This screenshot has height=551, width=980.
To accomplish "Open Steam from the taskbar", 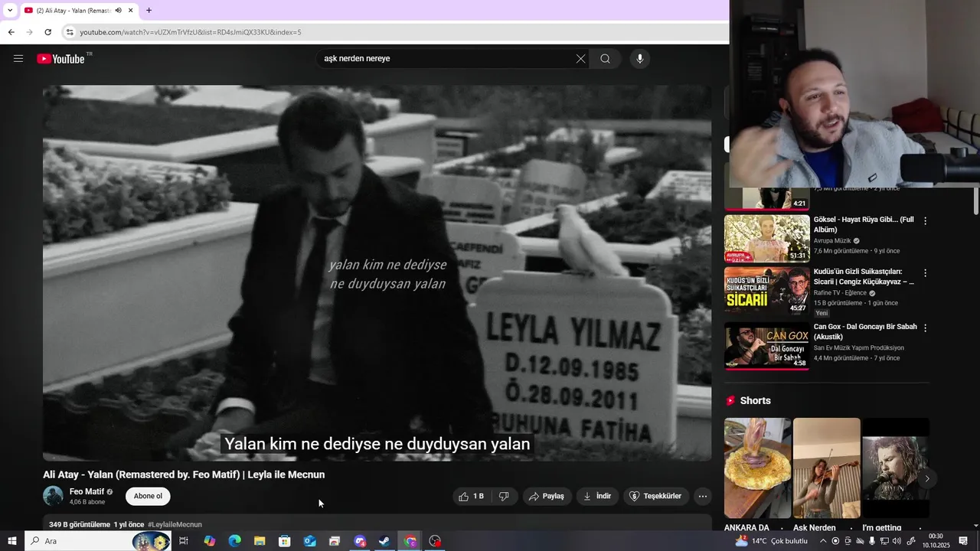I will 384,541.
